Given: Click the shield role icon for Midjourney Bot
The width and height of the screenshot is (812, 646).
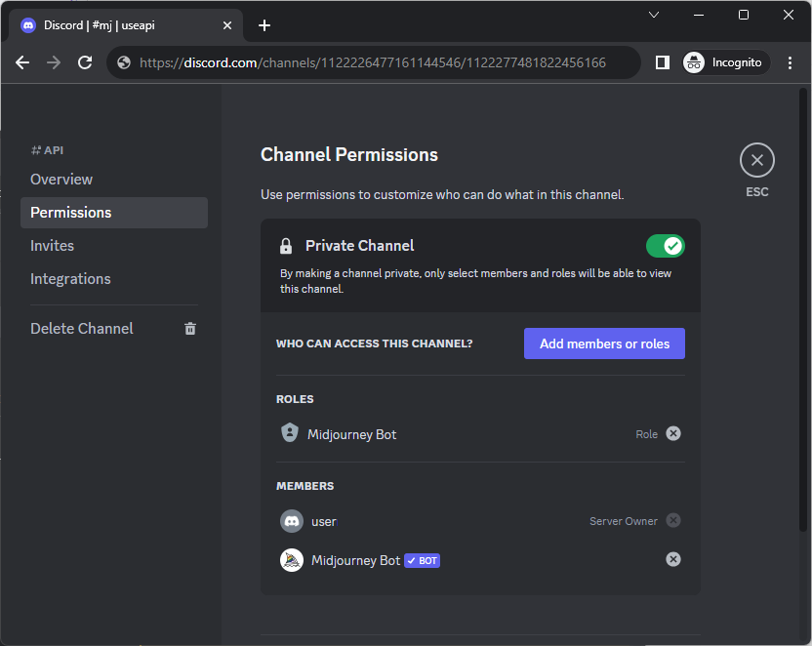Looking at the screenshot, I should click(x=290, y=433).
